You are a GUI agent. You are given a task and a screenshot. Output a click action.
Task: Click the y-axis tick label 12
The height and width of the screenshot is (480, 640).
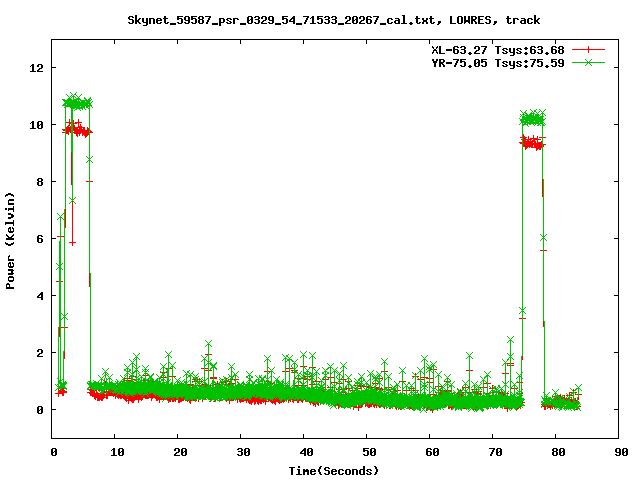click(37, 68)
